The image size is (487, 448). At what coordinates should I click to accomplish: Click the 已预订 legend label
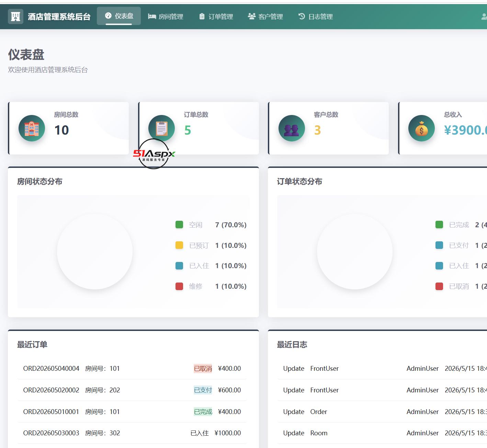(x=199, y=245)
